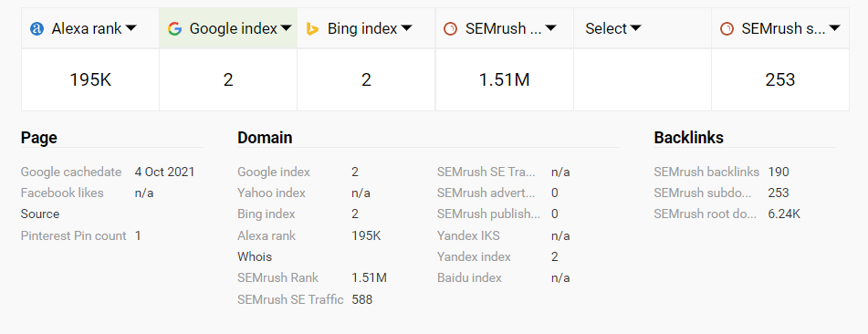Expand the Google index column dropdown
Screen dimensions: 868x334
[287, 28]
